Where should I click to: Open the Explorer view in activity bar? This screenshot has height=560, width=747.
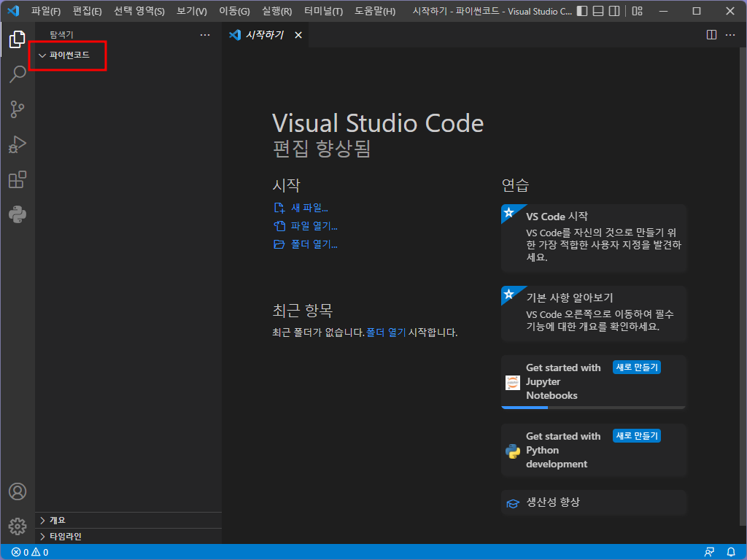click(18, 39)
